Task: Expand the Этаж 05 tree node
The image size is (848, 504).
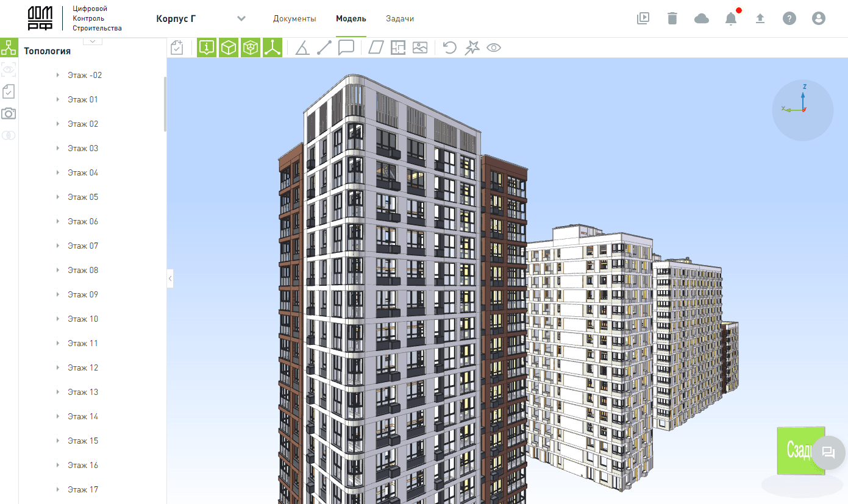Action: (57, 197)
